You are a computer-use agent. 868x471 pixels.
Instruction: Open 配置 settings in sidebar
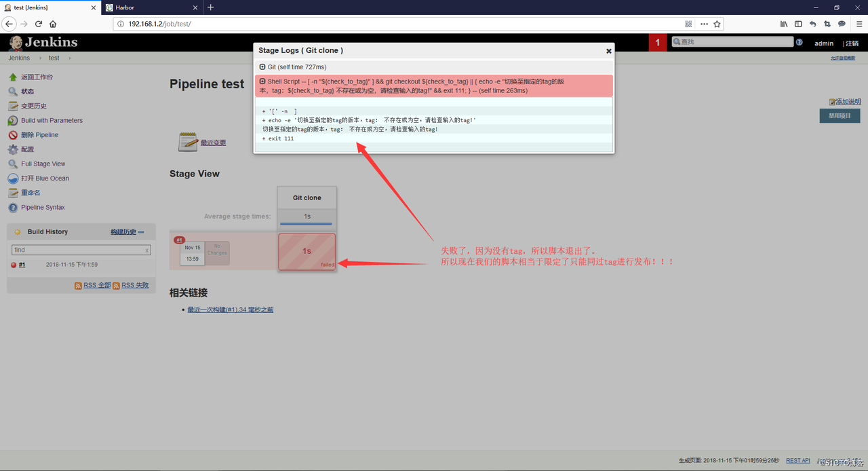pyautogui.click(x=27, y=149)
